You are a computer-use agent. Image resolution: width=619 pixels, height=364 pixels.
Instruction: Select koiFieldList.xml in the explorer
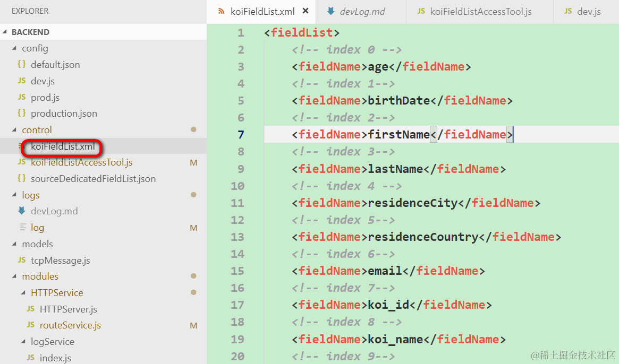(63, 146)
